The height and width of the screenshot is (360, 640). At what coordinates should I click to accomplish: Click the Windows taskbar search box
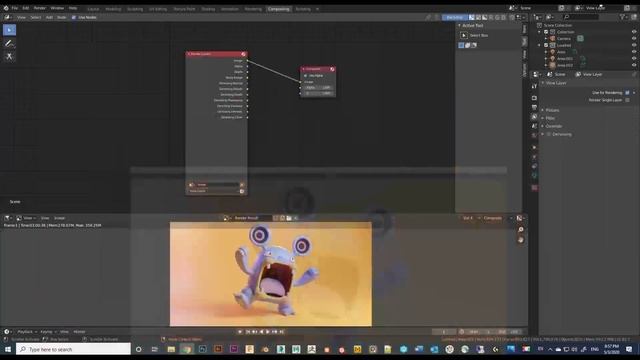[73, 349]
